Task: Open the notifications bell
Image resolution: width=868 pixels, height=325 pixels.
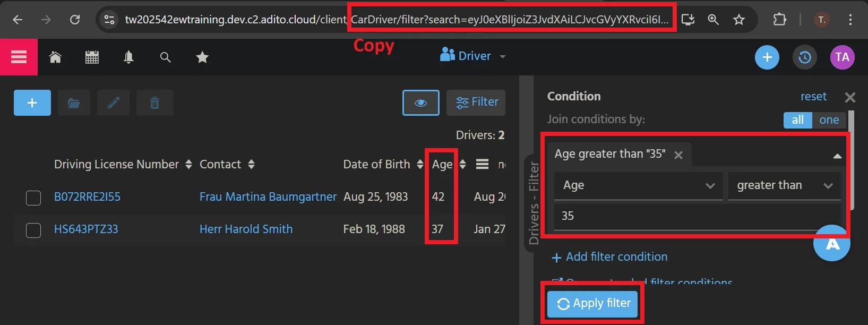Action: point(128,57)
